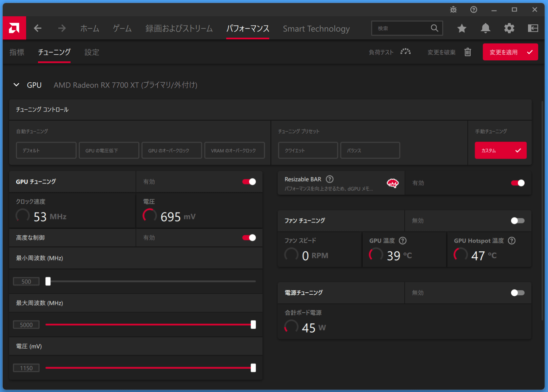
Task: Select VRAM のオーバークロック preset
Action: pos(235,150)
